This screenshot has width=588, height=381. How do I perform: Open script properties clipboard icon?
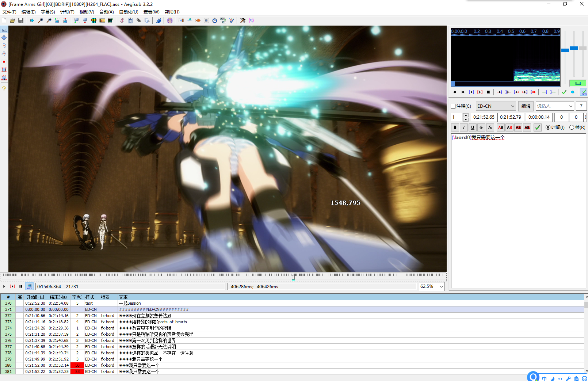(x=130, y=20)
